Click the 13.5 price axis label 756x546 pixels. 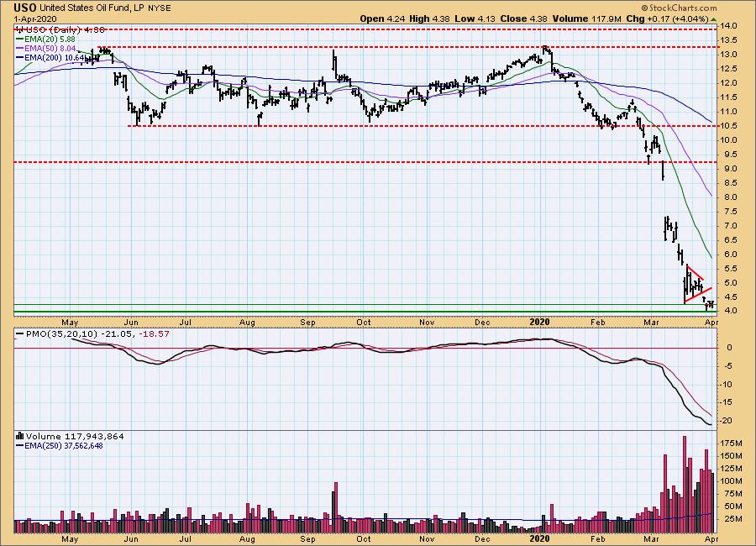pyautogui.click(x=729, y=40)
